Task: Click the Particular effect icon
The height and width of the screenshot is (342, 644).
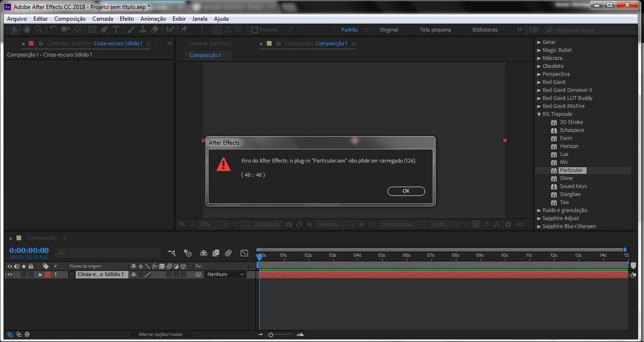Action: pyautogui.click(x=554, y=171)
